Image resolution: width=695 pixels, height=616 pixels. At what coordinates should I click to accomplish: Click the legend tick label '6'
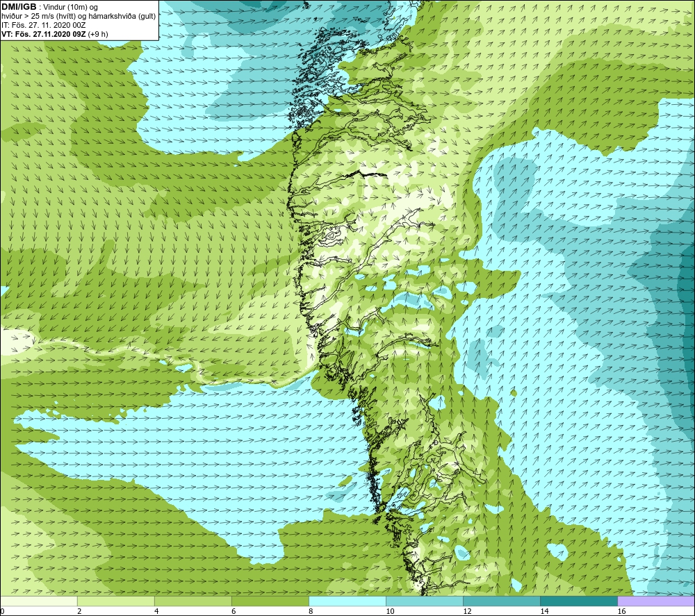[234, 611]
